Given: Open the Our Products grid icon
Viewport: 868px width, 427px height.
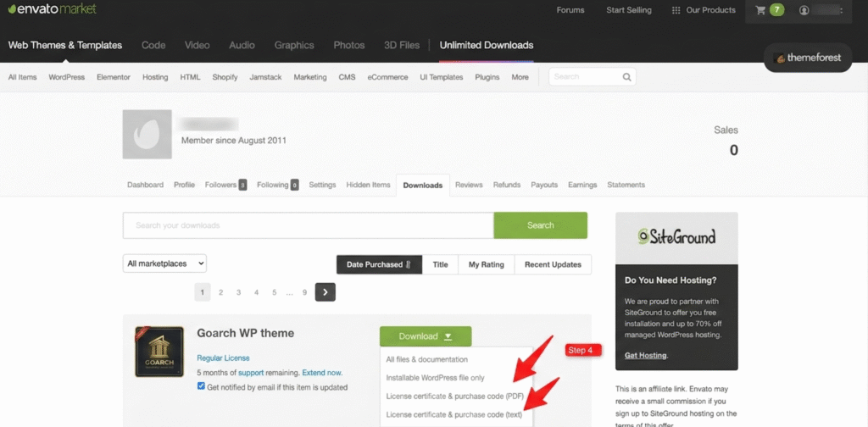Looking at the screenshot, I should pos(676,10).
